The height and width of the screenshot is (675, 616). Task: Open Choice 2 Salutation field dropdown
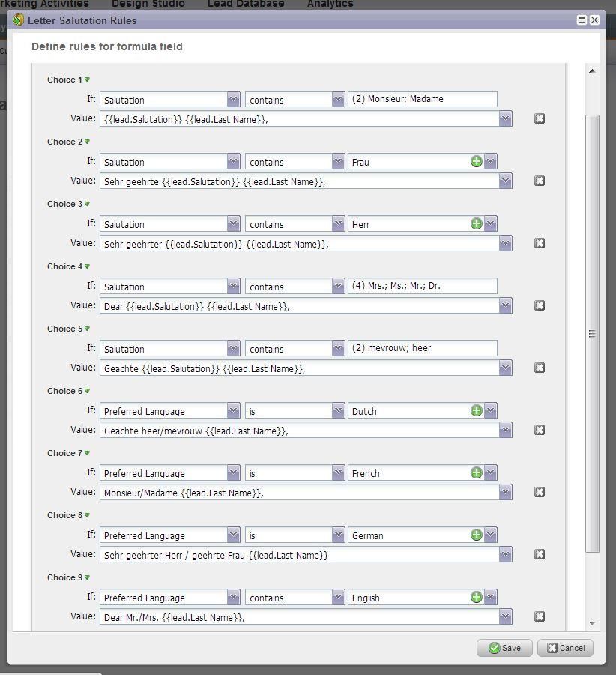pos(233,162)
